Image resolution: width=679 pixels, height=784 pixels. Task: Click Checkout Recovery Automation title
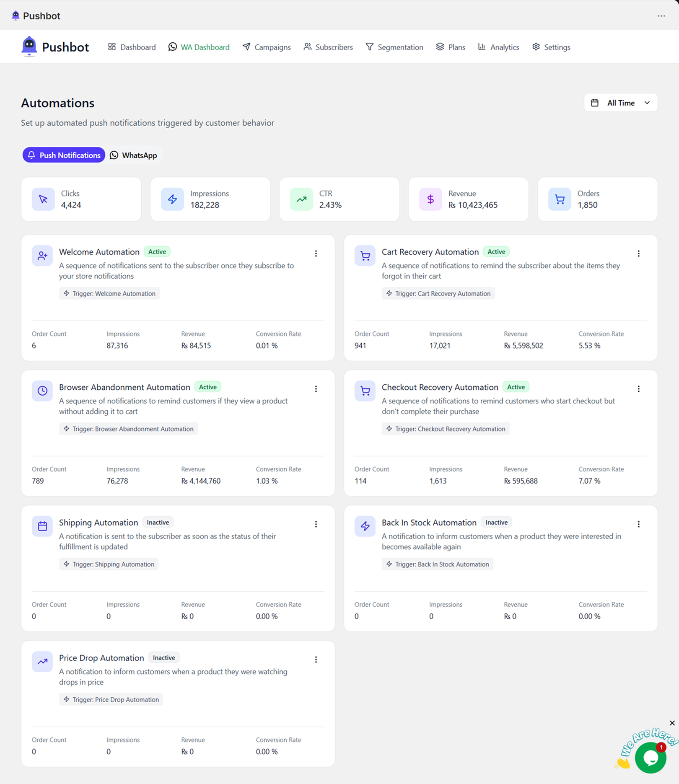pyautogui.click(x=440, y=387)
